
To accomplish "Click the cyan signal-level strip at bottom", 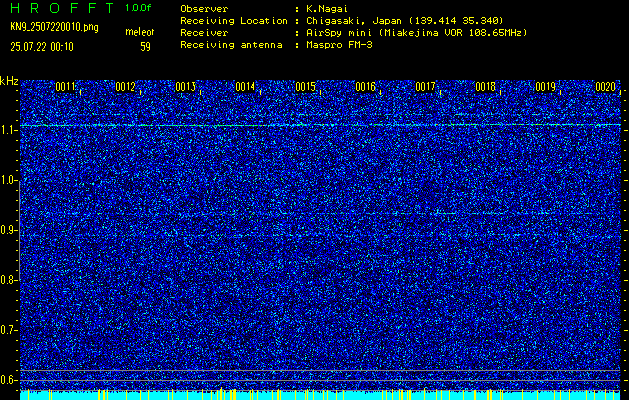I will [320, 395].
